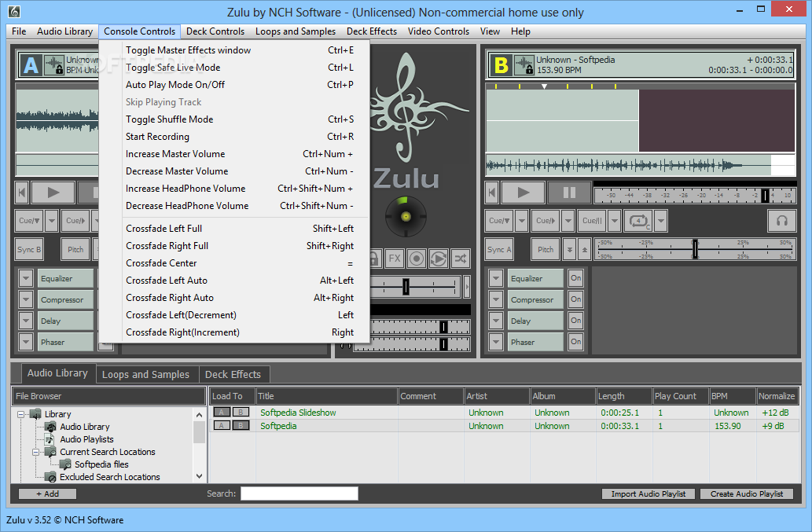The height and width of the screenshot is (532, 812).
Task: Click Sync B button on Deck A
Action: pos(28,249)
